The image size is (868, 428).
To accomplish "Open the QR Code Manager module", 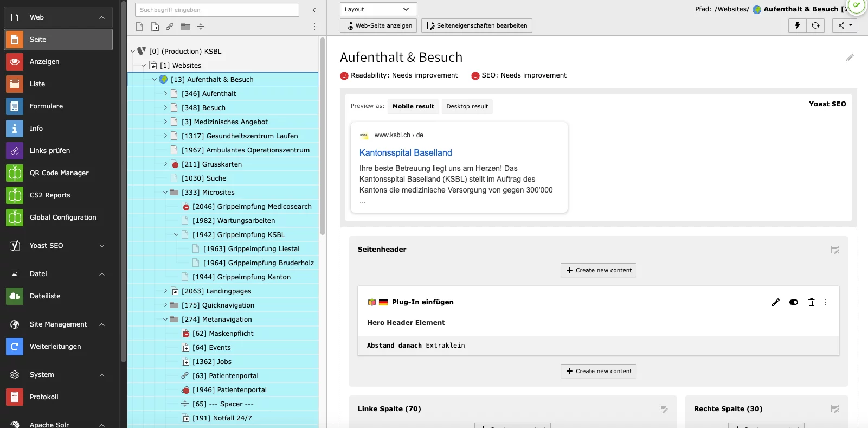I will (59, 173).
